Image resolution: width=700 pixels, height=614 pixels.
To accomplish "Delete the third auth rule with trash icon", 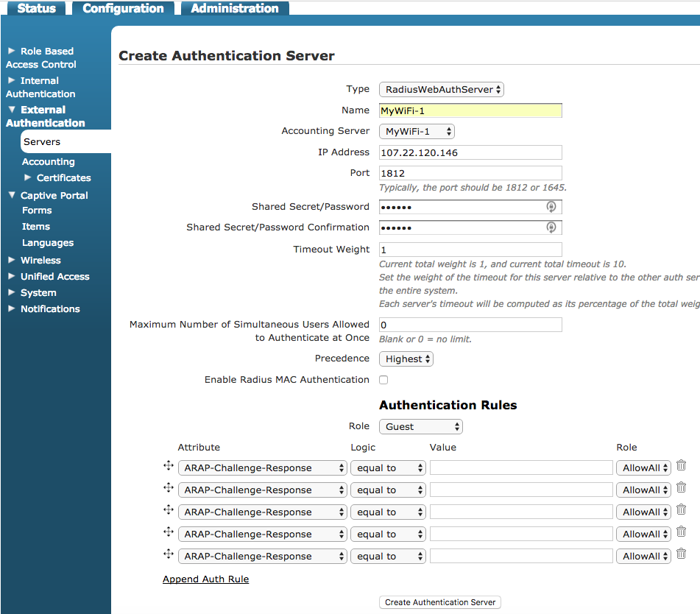I will point(682,509).
